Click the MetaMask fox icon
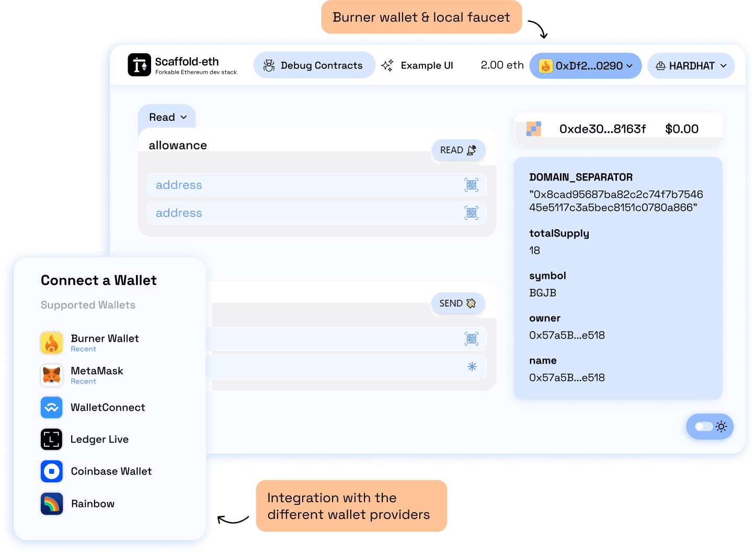 pyautogui.click(x=52, y=376)
